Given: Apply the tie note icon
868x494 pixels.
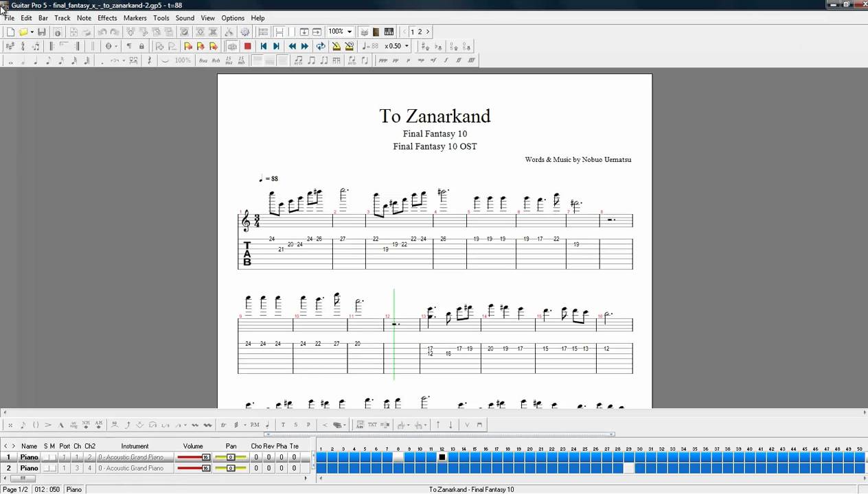Looking at the screenshot, I should click(164, 60).
